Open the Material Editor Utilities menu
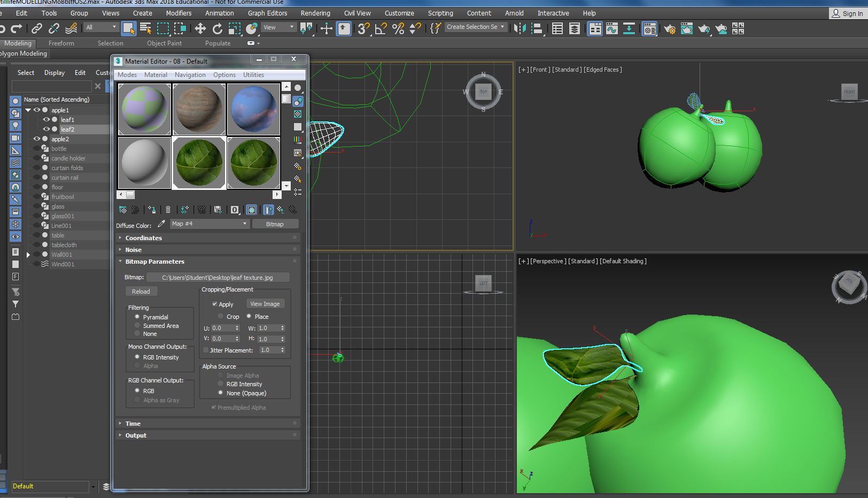This screenshot has height=498, width=868. coord(253,75)
